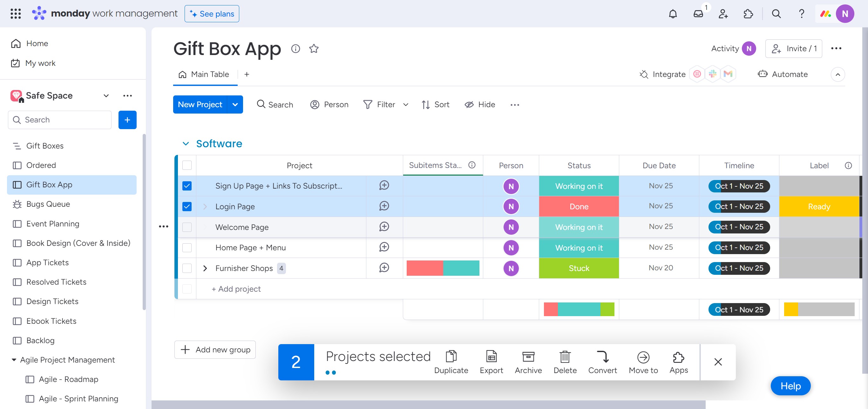
Task: Click Move to arrow icon
Action: pyautogui.click(x=643, y=357)
